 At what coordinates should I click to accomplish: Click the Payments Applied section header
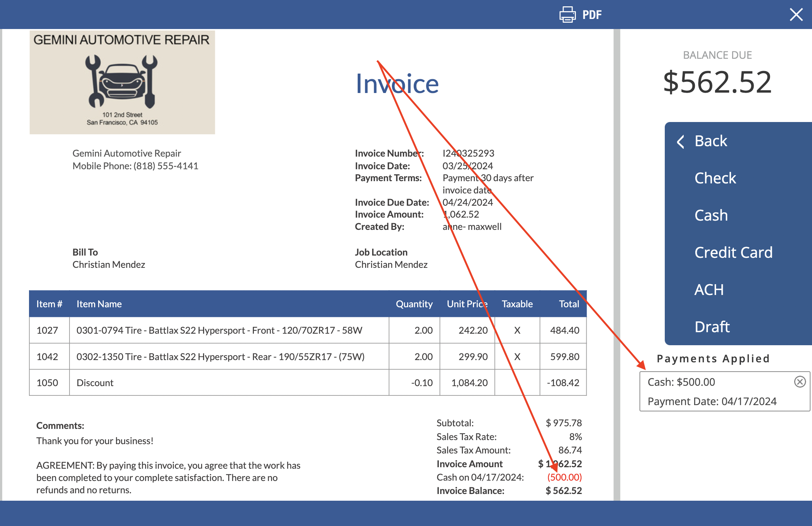pyautogui.click(x=713, y=358)
